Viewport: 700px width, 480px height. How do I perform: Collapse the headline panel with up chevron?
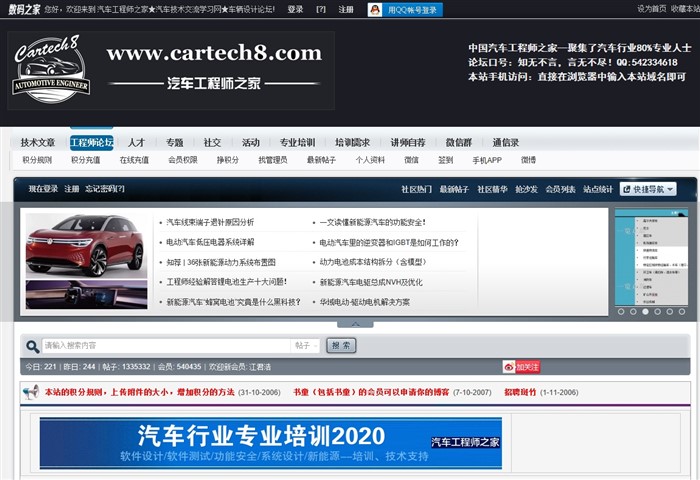tap(355, 324)
